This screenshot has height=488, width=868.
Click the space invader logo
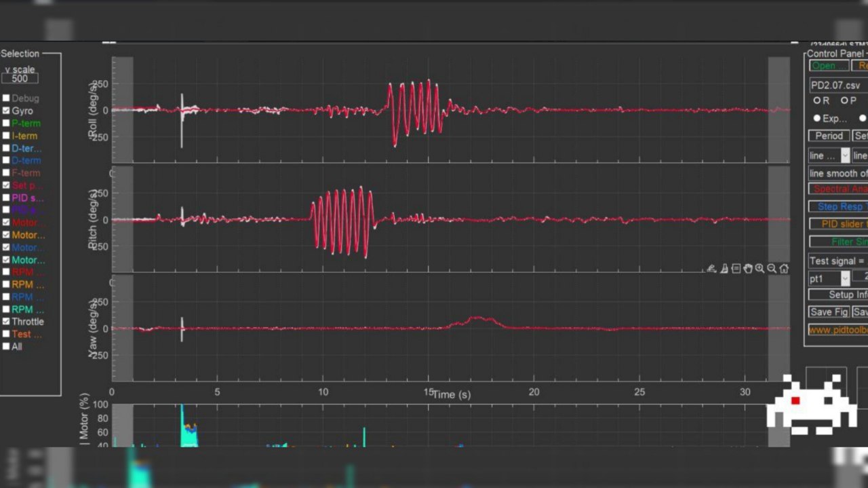(x=811, y=405)
